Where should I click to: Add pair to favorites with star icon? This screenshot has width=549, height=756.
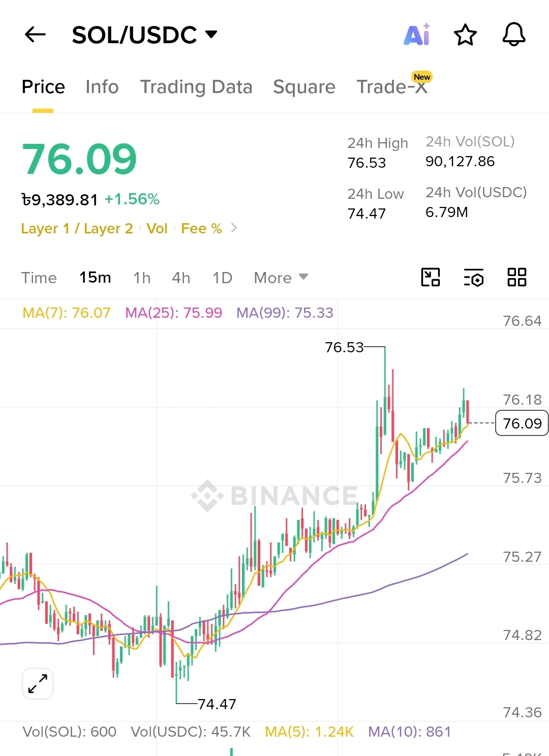(x=465, y=35)
